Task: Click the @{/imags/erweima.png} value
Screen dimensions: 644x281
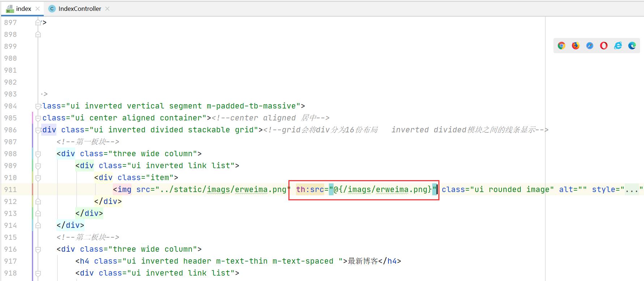Action: pos(383,190)
